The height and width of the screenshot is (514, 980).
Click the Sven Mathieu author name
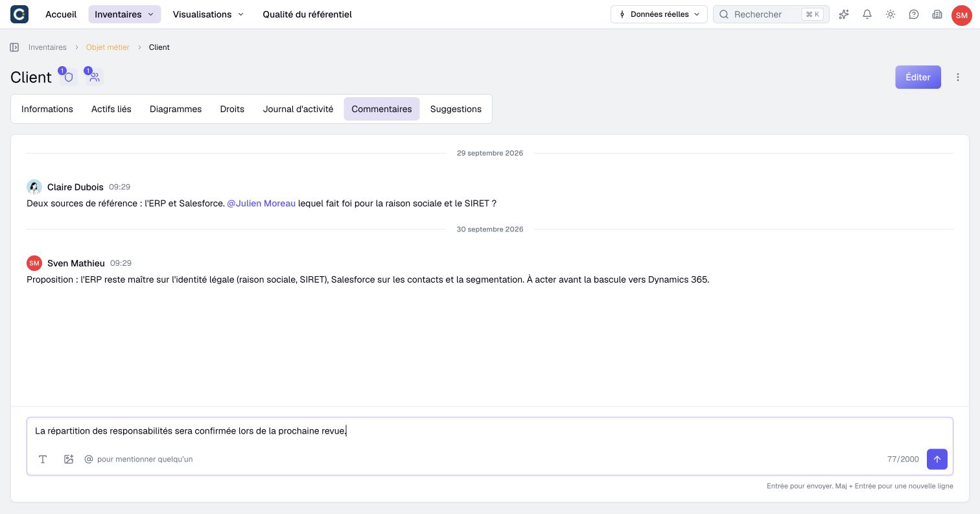click(76, 263)
